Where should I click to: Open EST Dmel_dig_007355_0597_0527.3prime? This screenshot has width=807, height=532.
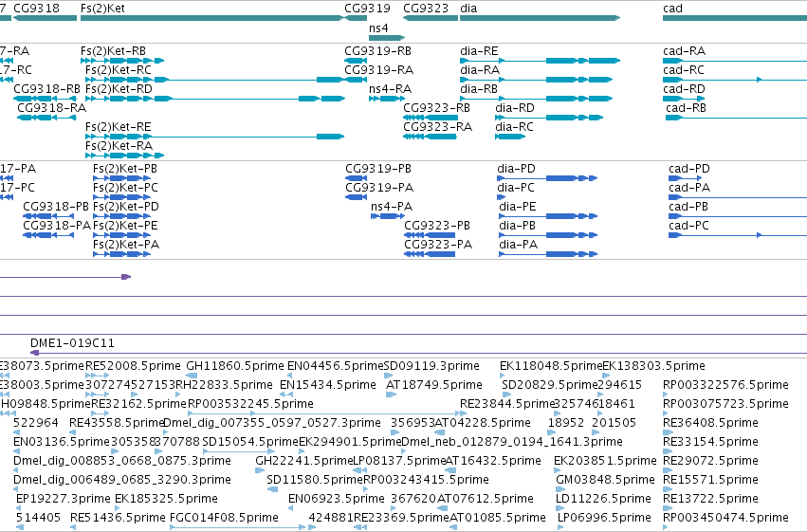166,432
